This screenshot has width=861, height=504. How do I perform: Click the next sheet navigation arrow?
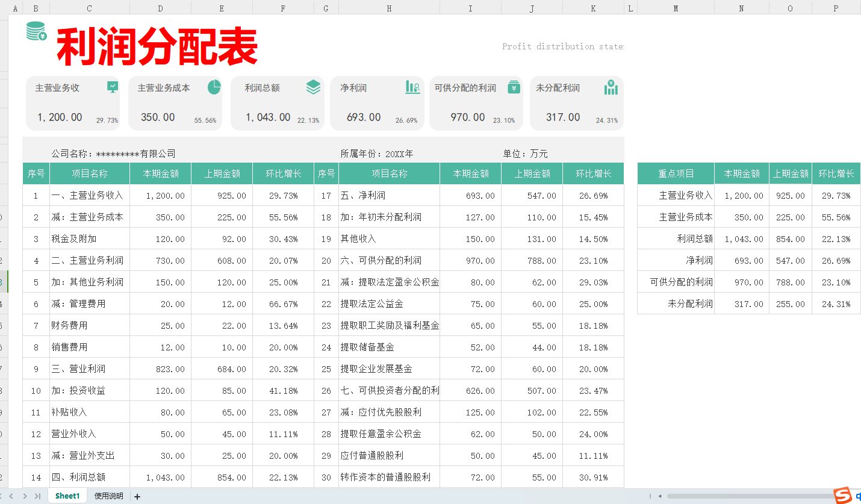(x=25, y=496)
